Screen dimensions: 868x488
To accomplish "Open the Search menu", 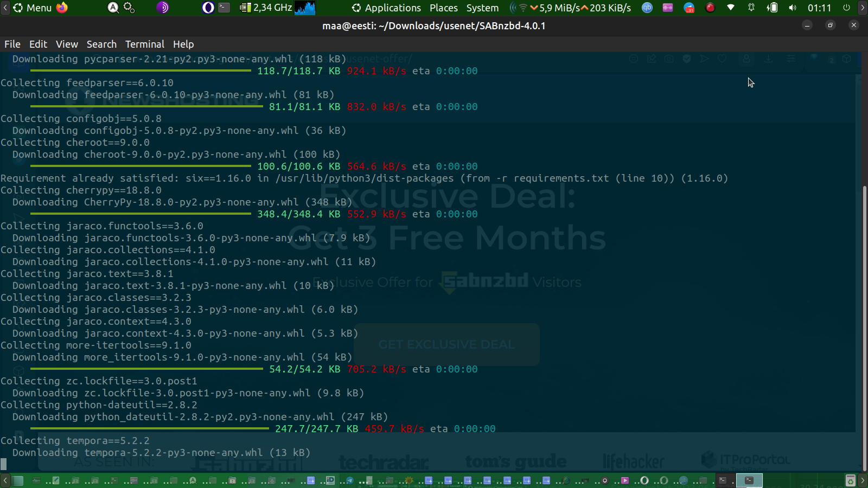I will [x=101, y=44].
